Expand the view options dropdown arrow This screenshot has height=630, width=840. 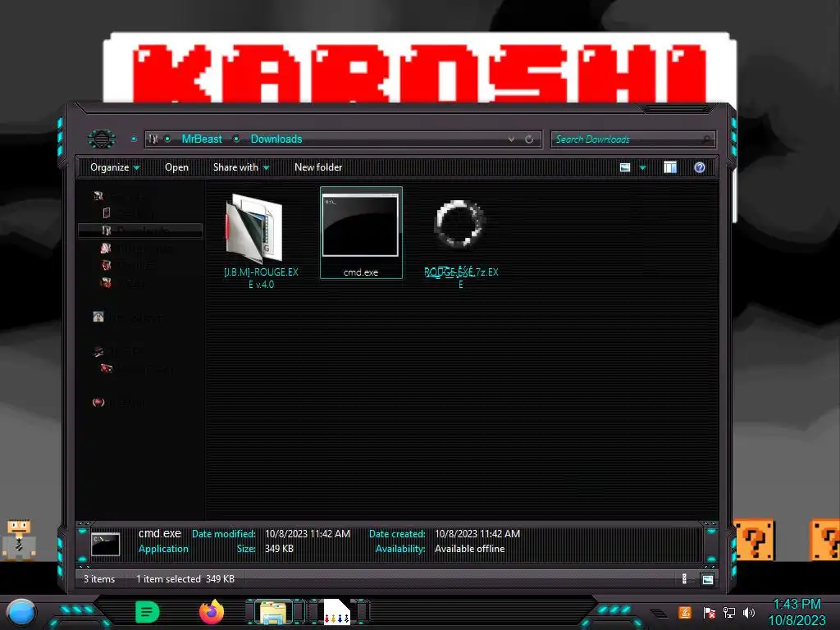(x=643, y=168)
